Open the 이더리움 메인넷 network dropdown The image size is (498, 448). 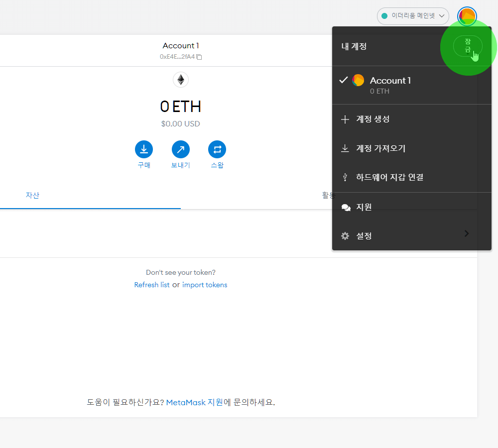pyautogui.click(x=413, y=16)
